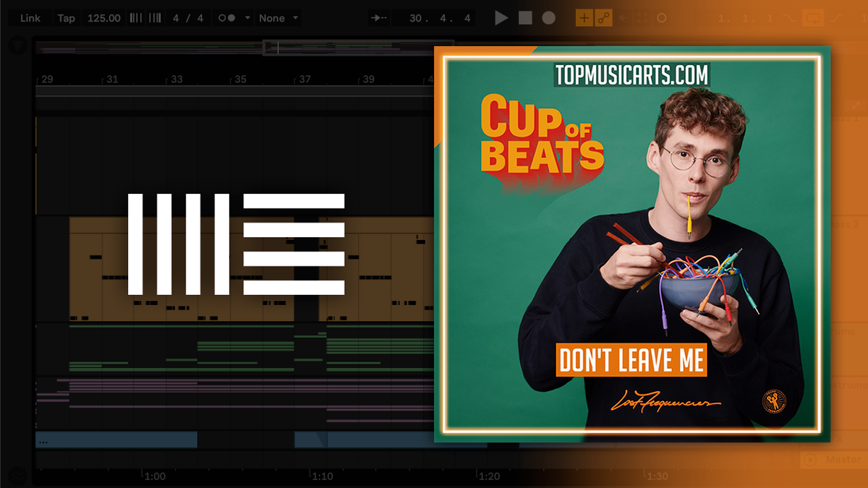Enable the metronome click
The height and width of the screenshot is (488, 868).
point(226,17)
